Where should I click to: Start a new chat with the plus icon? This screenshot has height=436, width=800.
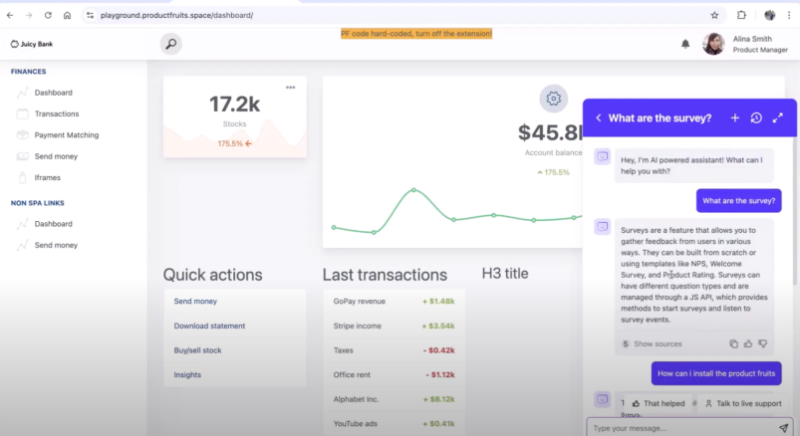pos(735,118)
